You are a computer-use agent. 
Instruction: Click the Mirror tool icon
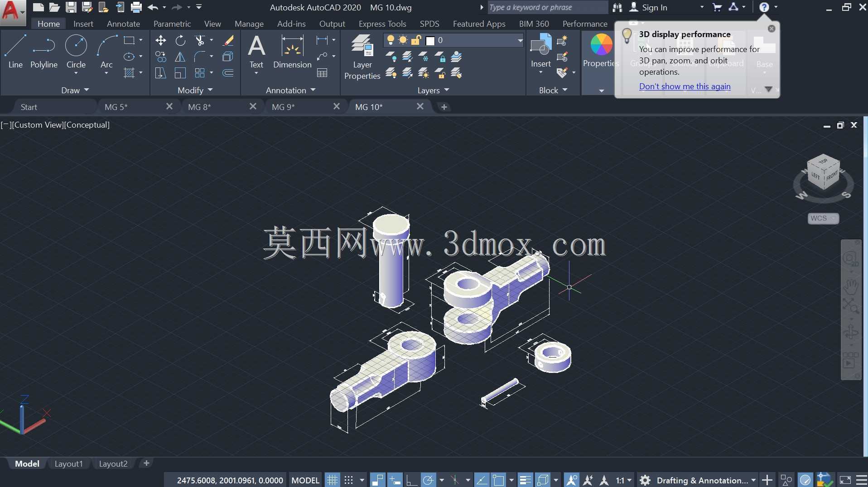pos(180,57)
